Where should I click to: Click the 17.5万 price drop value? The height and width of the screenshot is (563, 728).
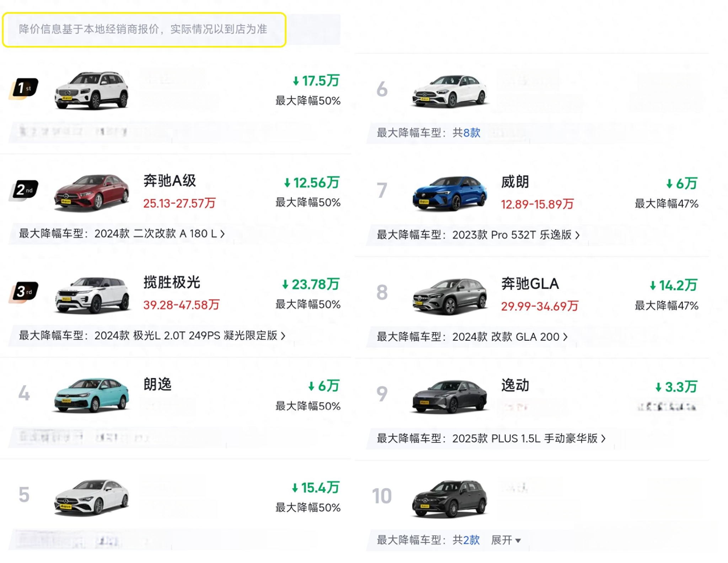tap(316, 81)
